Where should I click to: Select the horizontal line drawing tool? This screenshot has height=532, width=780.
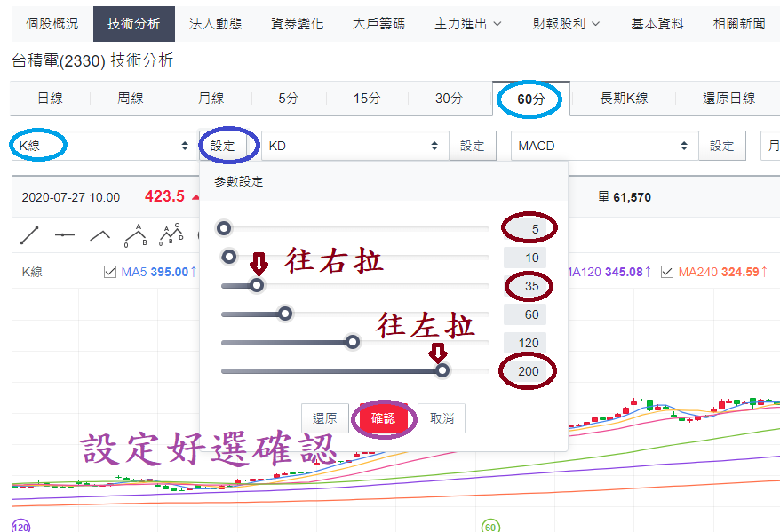pos(65,234)
